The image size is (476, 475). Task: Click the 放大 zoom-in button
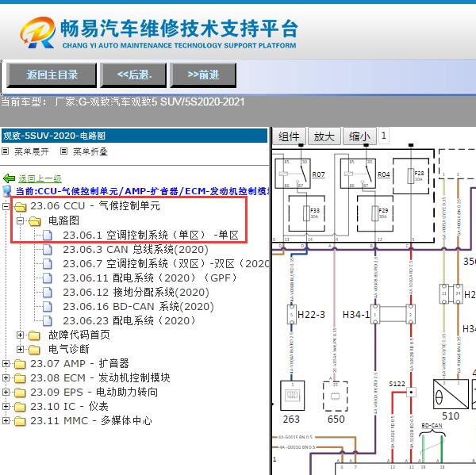coord(324,136)
